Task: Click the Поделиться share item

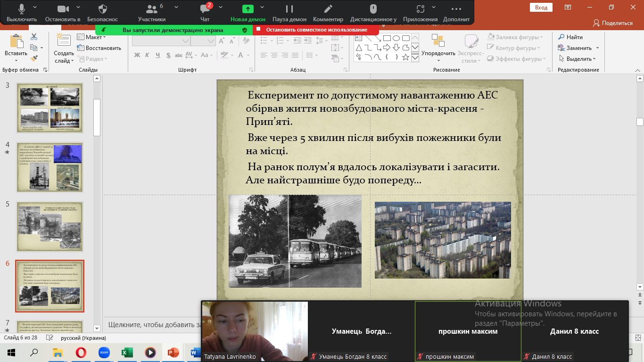Action: pyautogui.click(x=613, y=23)
